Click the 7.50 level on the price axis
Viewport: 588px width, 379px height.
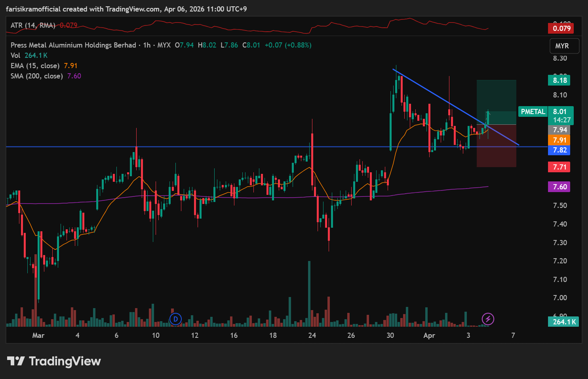[560, 206]
